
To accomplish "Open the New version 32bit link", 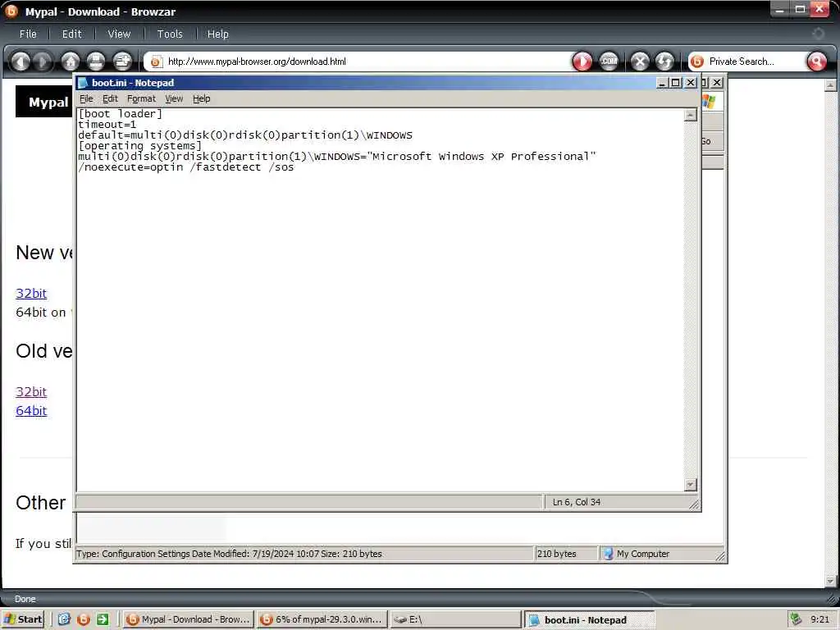I will [31, 294].
